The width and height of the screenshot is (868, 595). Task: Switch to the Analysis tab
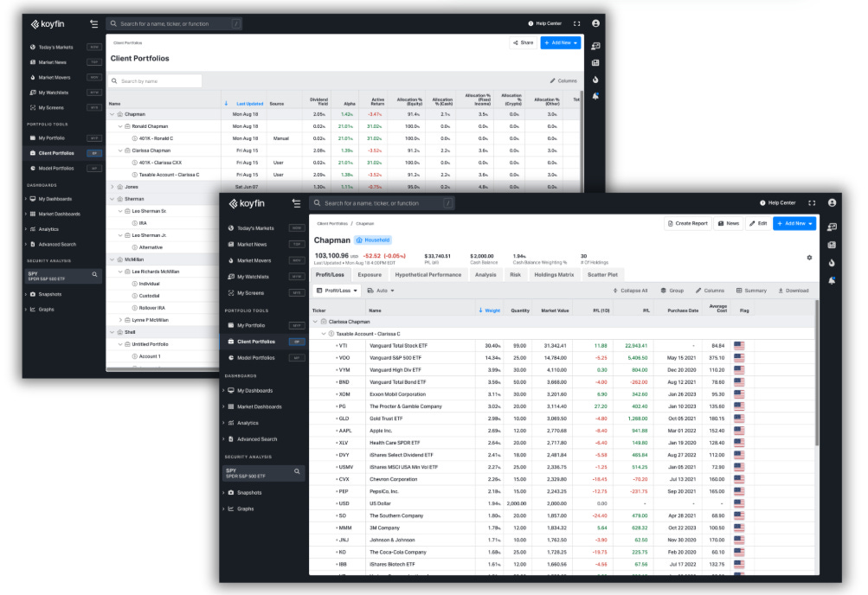point(485,275)
